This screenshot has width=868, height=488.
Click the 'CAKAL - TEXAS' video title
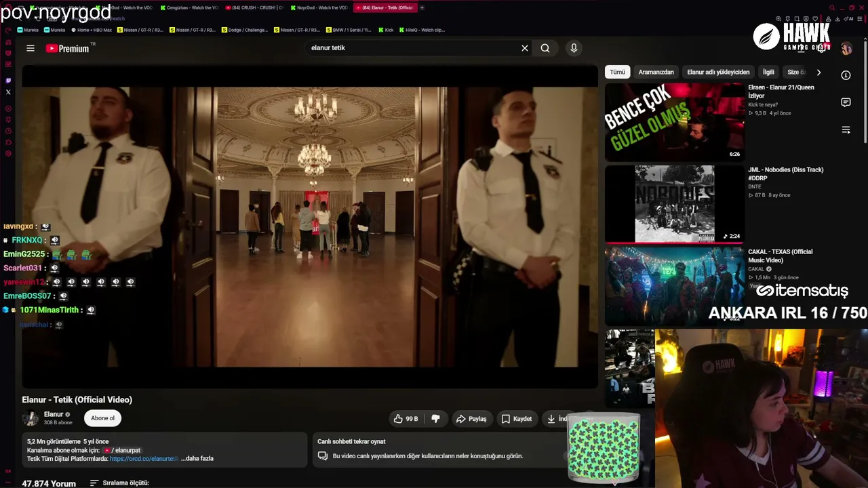[781, 256]
